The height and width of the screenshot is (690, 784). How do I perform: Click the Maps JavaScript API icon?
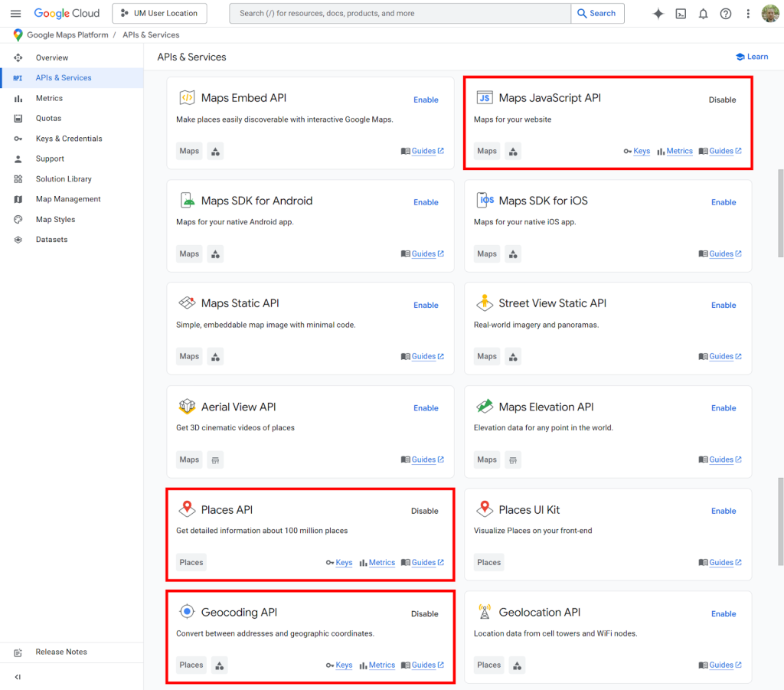click(484, 98)
